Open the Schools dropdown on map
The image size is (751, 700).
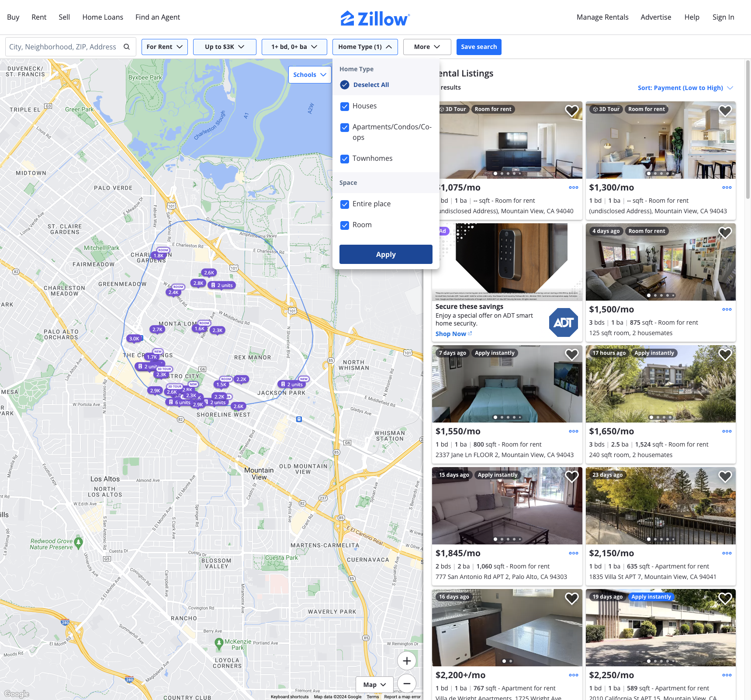[x=310, y=75]
